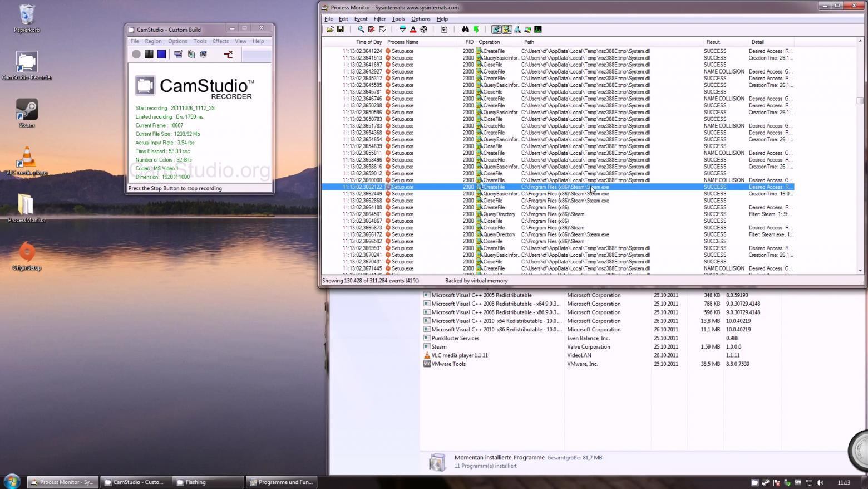The image size is (868, 489).
Task: Click Process Monitor scrollbar down arrow
Action: pos(860,271)
